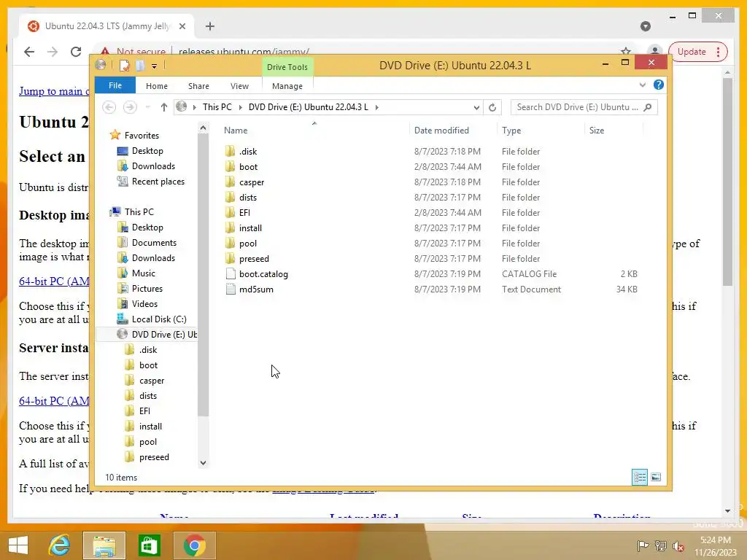Screen dimensions: 747x560
Task: Launch Internet Explorer from taskbar
Action: [x=59, y=545]
